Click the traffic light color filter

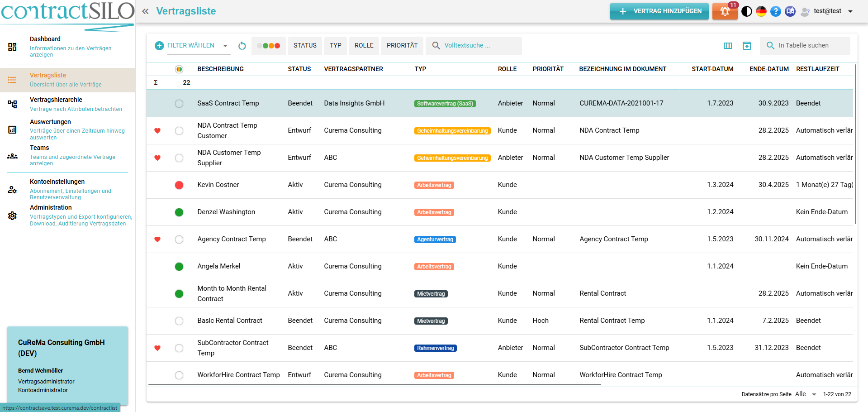coord(269,46)
